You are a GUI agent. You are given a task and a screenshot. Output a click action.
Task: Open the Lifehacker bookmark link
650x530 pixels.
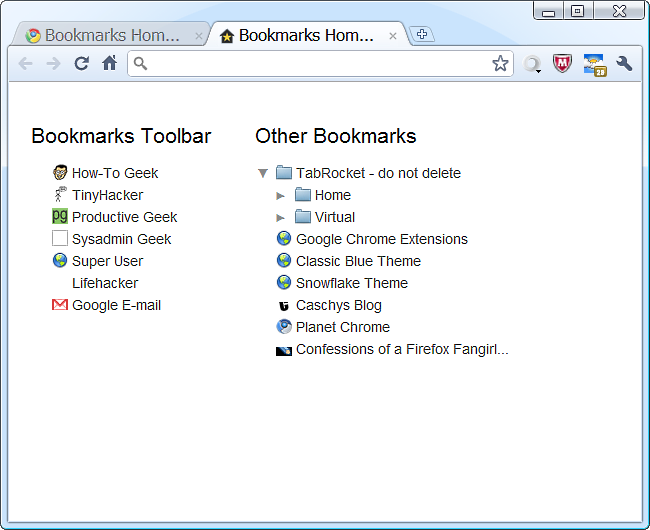click(x=105, y=283)
